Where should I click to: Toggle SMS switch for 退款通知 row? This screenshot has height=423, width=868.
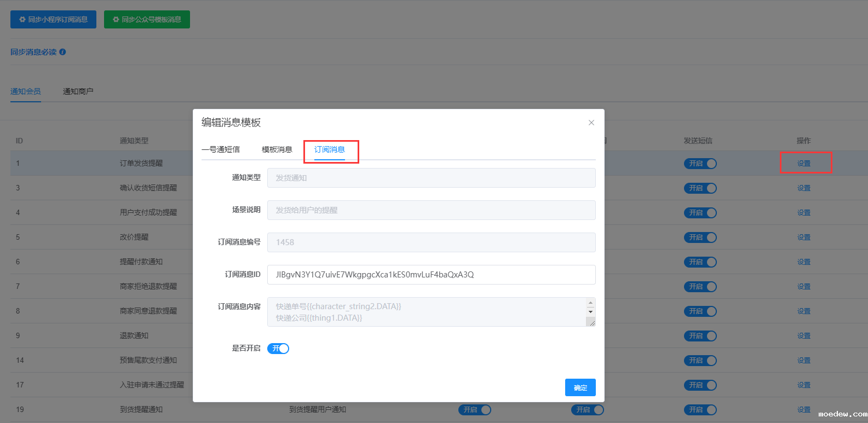(700, 336)
